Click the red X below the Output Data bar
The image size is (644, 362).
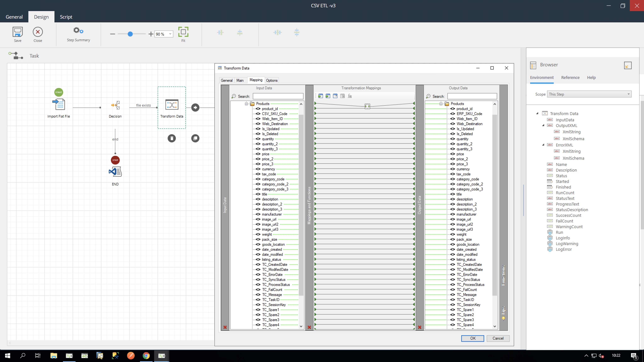(419, 327)
